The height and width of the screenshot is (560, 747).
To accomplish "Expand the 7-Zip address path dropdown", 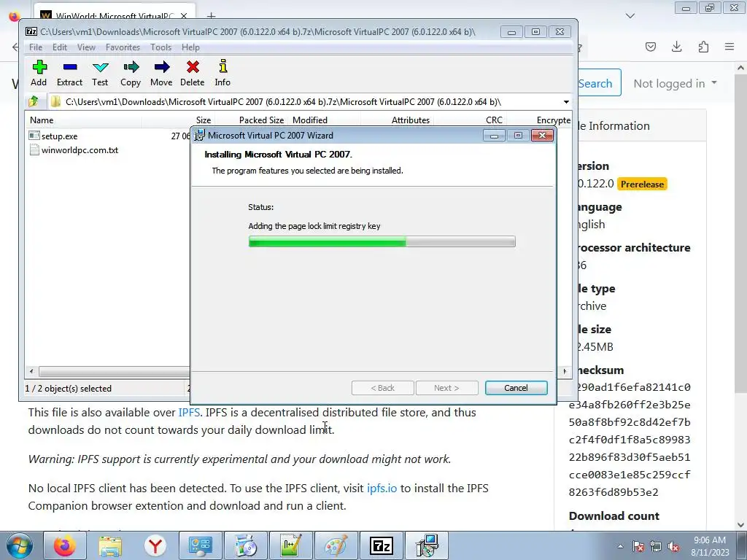I will coord(566,102).
